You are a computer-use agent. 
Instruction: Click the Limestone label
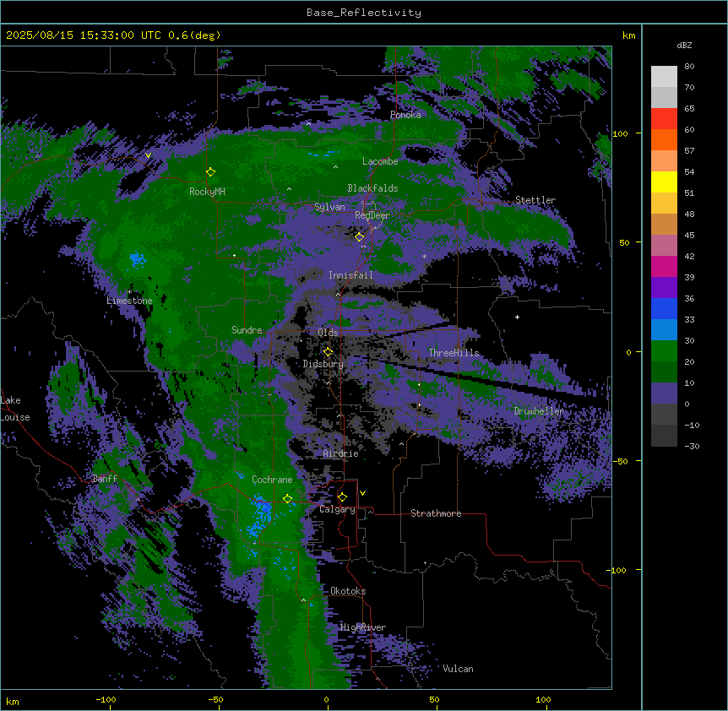129,301
